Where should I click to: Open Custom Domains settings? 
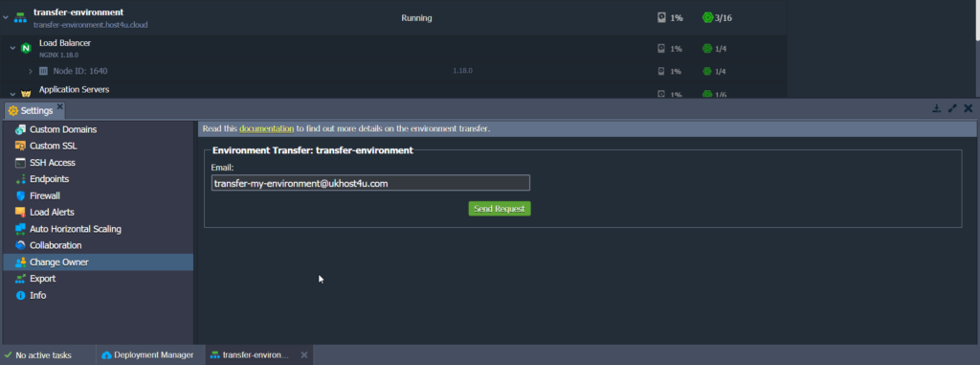click(99, 129)
